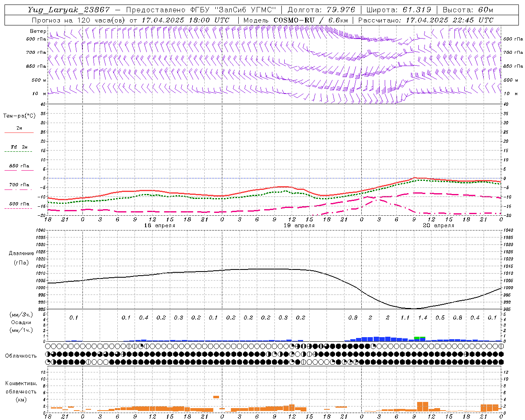This screenshot has height=420, width=525.
Task: Click the 1.1 three-hour precipitation value
Action: pos(405,318)
